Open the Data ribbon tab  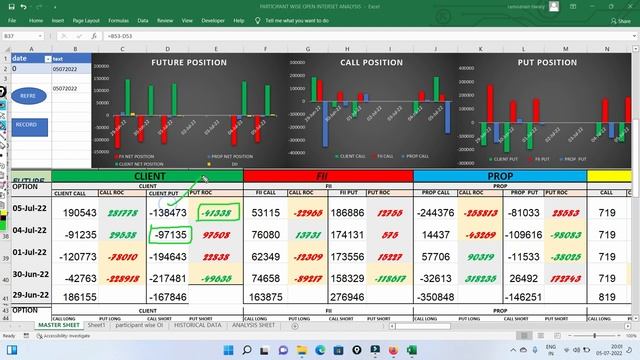[x=143, y=20]
